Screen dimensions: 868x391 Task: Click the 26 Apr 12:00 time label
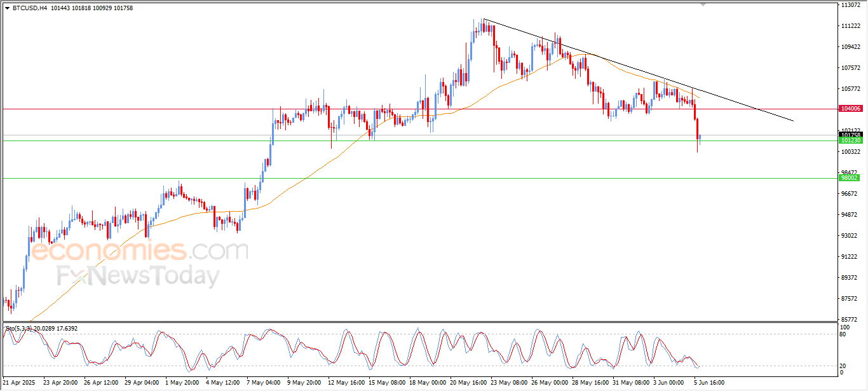tap(101, 383)
